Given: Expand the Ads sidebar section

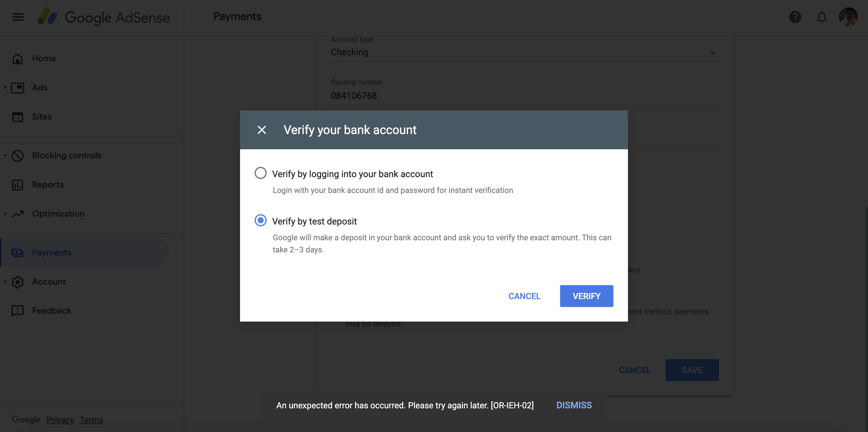Looking at the screenshot, I should pyautogui.click(x=5, y=87).
